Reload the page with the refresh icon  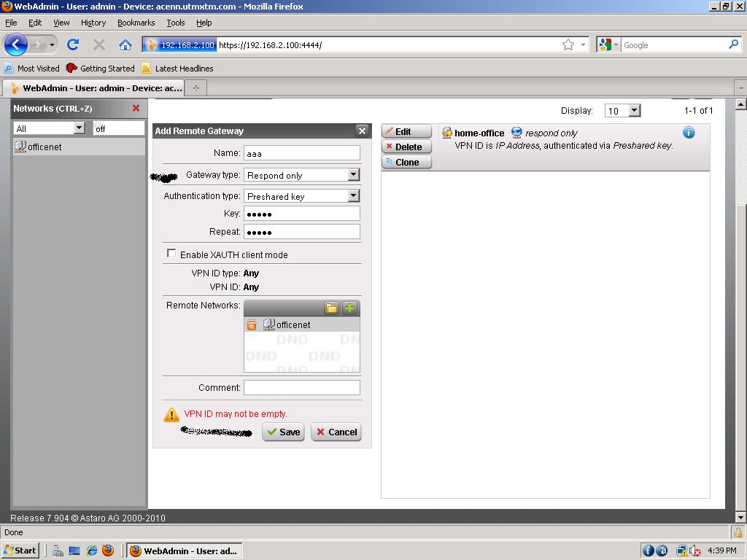73,45
